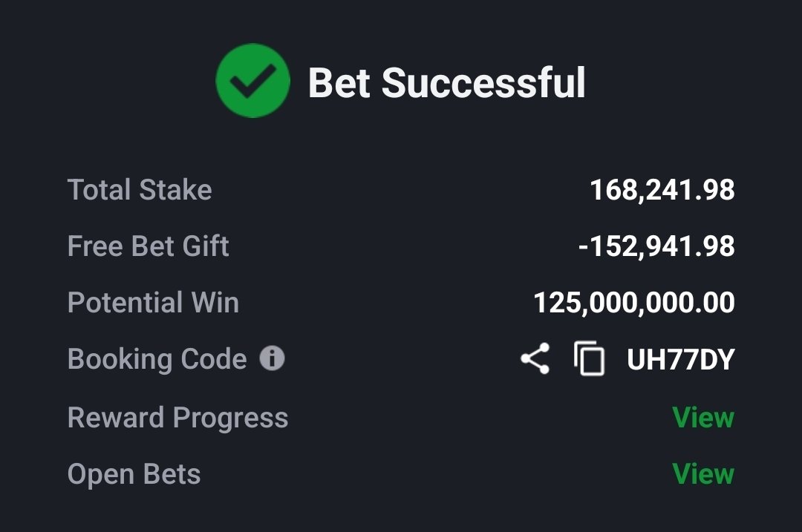The width and height of the screenshot is (802, 532).
Task: Tap the share booking code icon
Action: (535, 359)
